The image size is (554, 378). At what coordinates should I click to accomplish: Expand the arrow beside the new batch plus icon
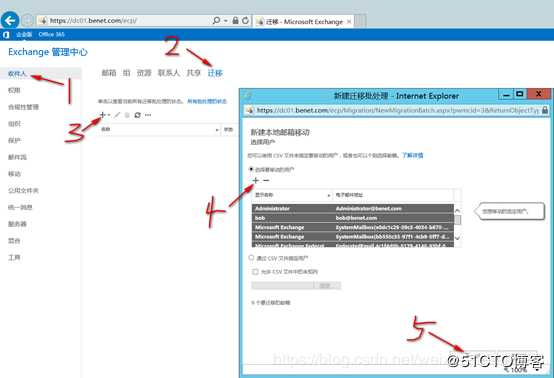click(108, 115)
